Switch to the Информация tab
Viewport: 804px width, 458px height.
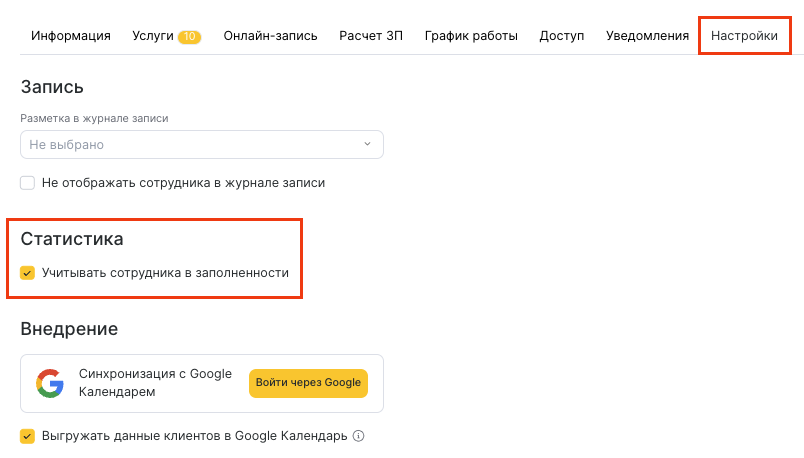[x=71, y=36]
